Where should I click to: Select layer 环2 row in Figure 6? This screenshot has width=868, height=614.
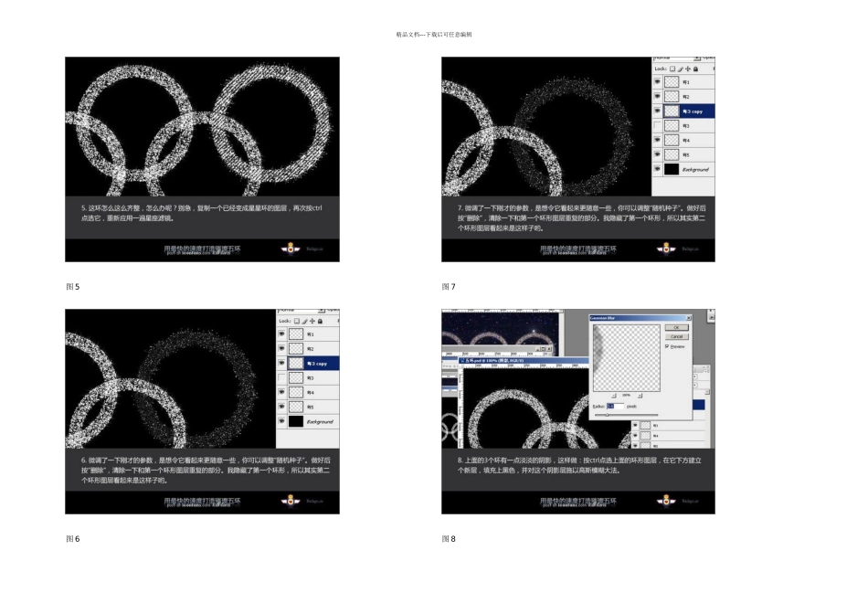308,349
